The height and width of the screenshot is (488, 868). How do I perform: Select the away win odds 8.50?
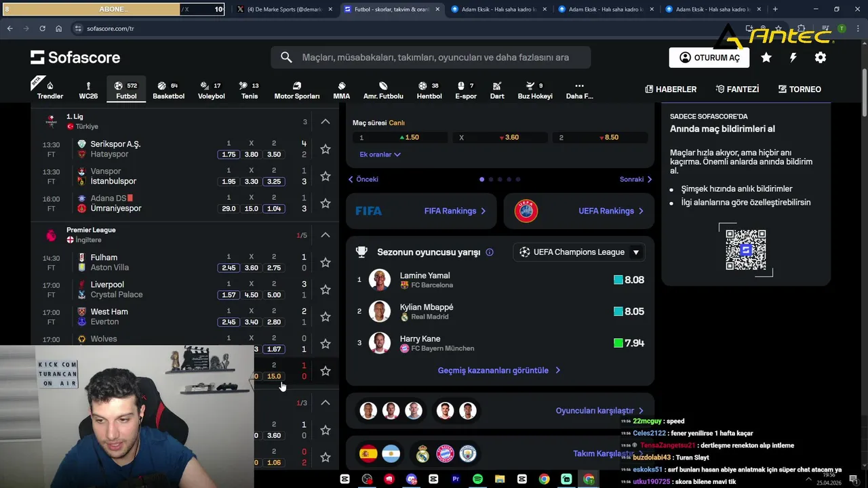(x=601, y=138)
